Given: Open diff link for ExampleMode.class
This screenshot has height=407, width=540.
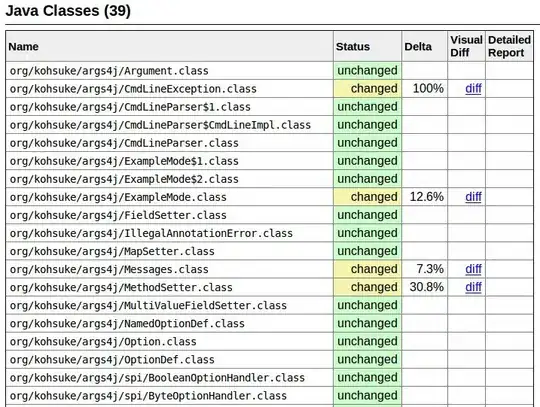Looking at the screenshot, I should pyautogui.click(x=473, y=197).
